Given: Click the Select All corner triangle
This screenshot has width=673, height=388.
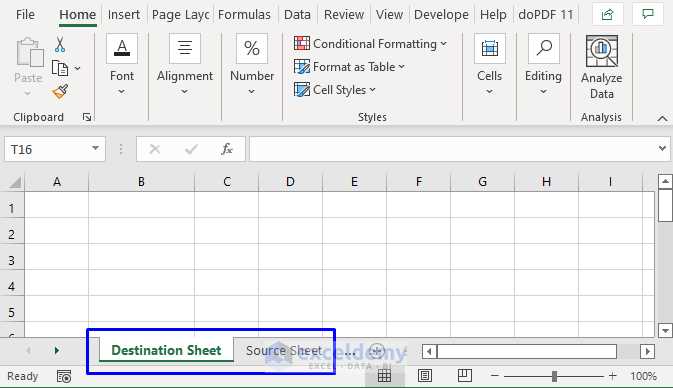Looking at the screenshot, I should click(15, 182).
